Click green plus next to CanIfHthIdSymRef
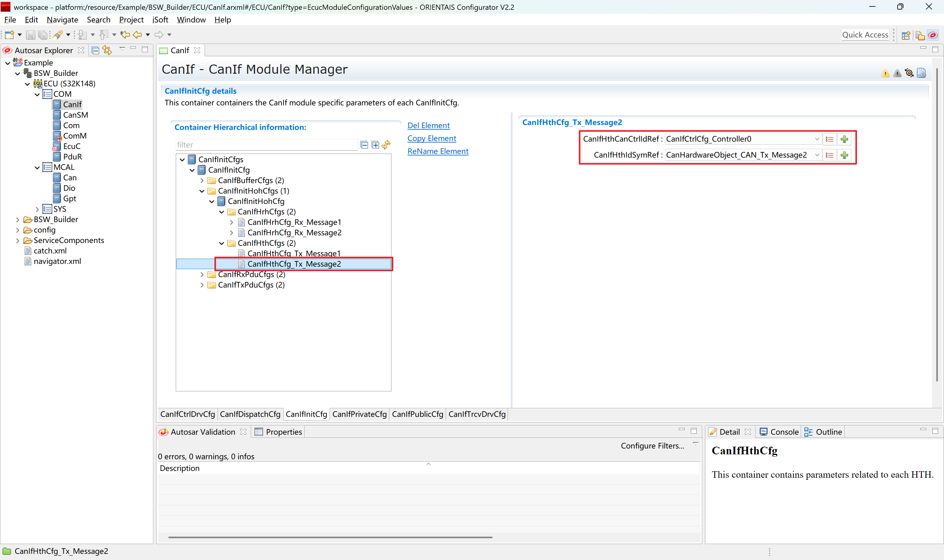944x560 pixels. click(x=844, y=155)
